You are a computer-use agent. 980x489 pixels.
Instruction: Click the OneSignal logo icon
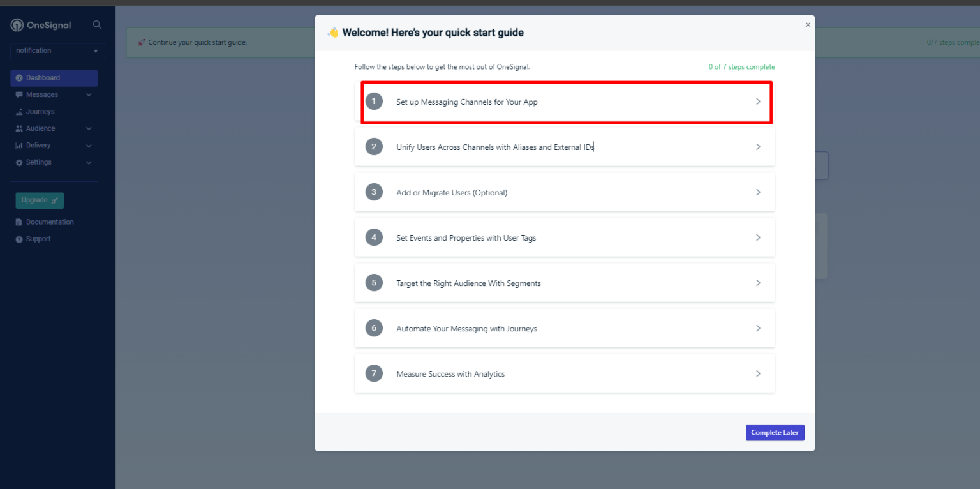[x=17, y=26]
